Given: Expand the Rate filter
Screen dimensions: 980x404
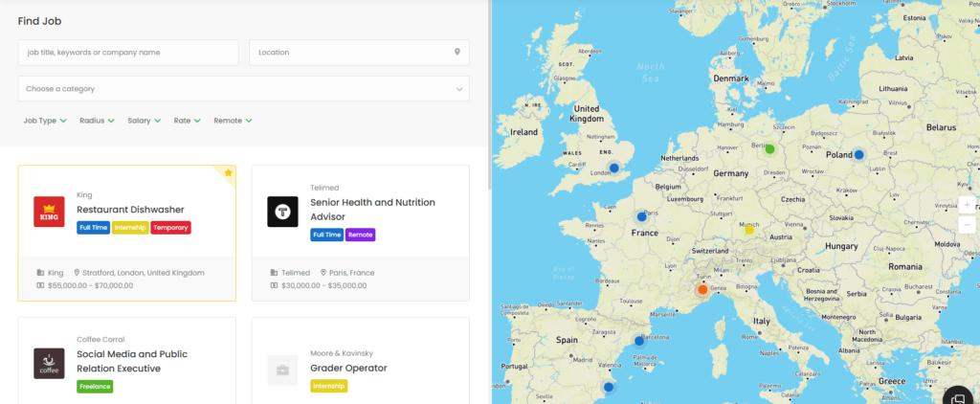Looking at the screenshot, I should [x=187, y=121].
